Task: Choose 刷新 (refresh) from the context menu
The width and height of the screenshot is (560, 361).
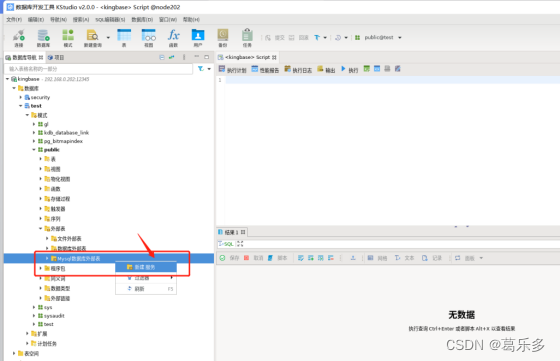Action: point(146,289)
